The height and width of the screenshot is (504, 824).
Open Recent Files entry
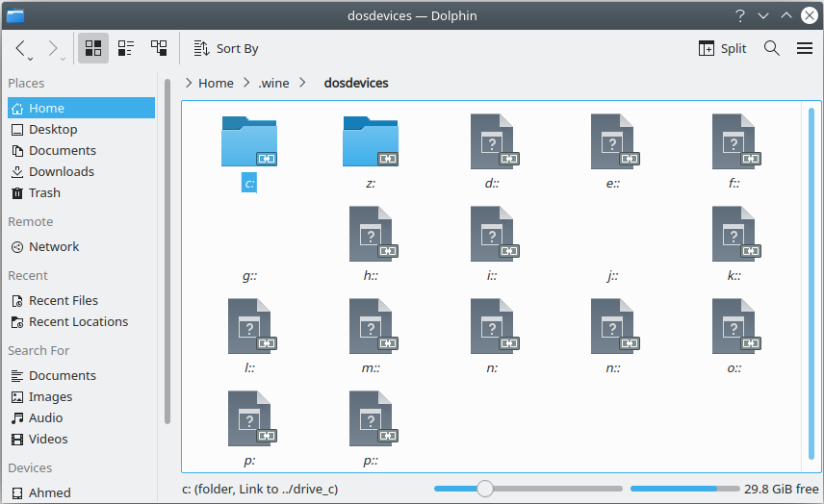(x=82, y=300)
